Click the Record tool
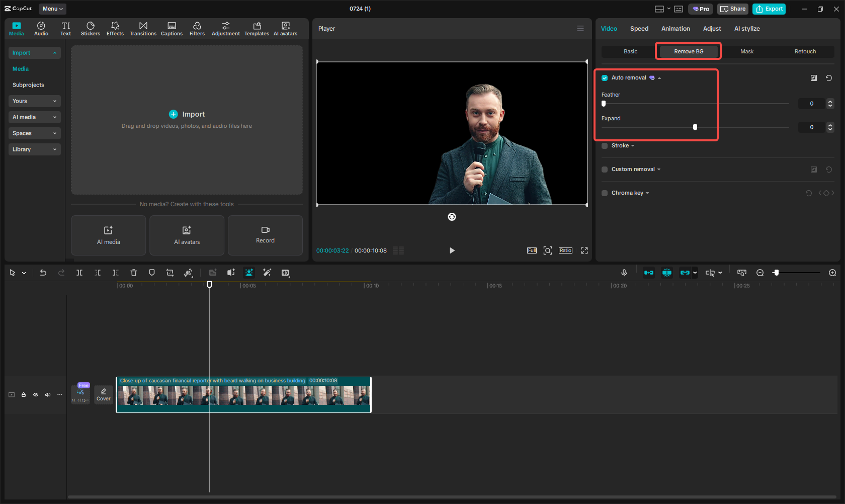 (x=265, y=235)
